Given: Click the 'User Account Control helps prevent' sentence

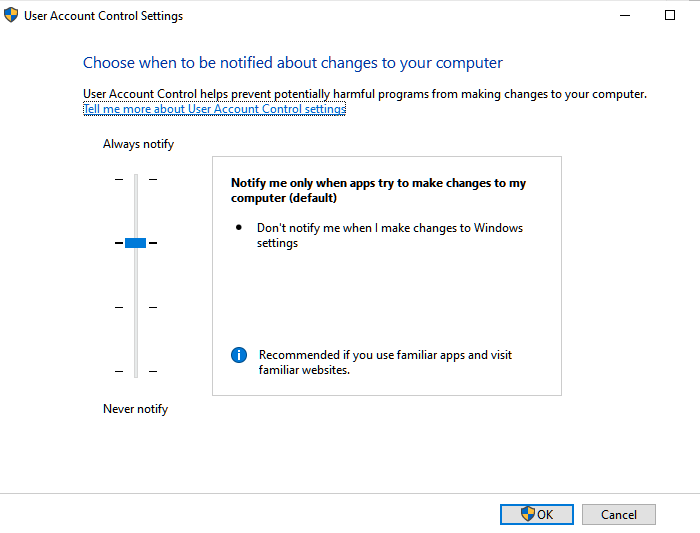Looking at the screenshot, I should 365,94.
